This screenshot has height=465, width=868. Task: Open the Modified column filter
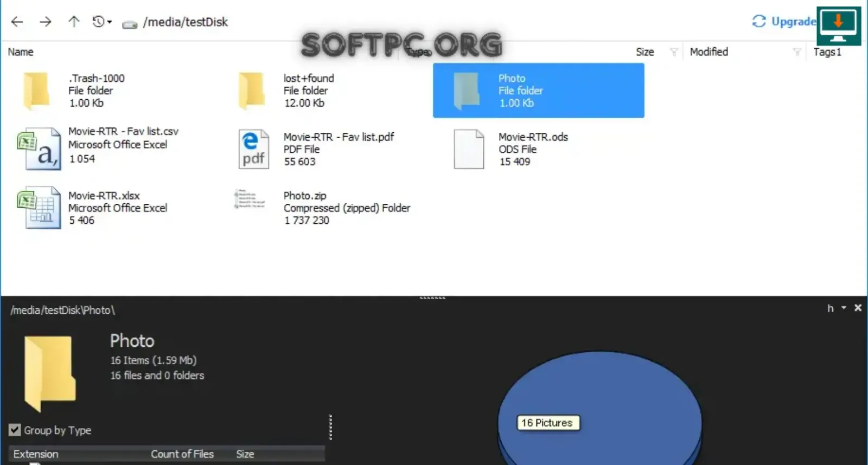(797, 52)
